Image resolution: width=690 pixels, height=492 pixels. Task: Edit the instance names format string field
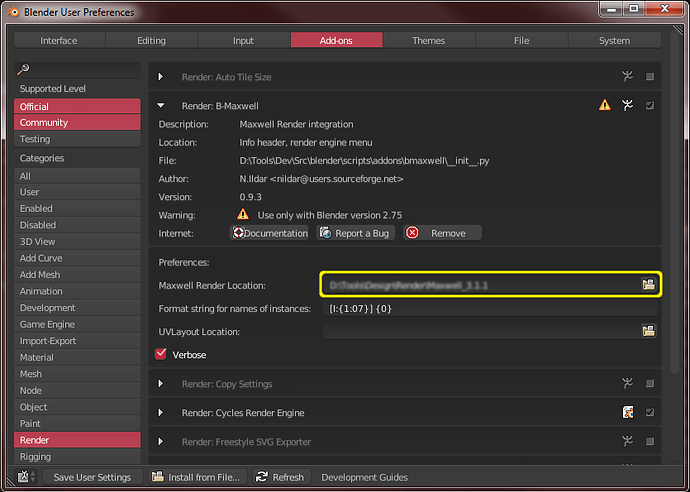click(x=490, y=308)
